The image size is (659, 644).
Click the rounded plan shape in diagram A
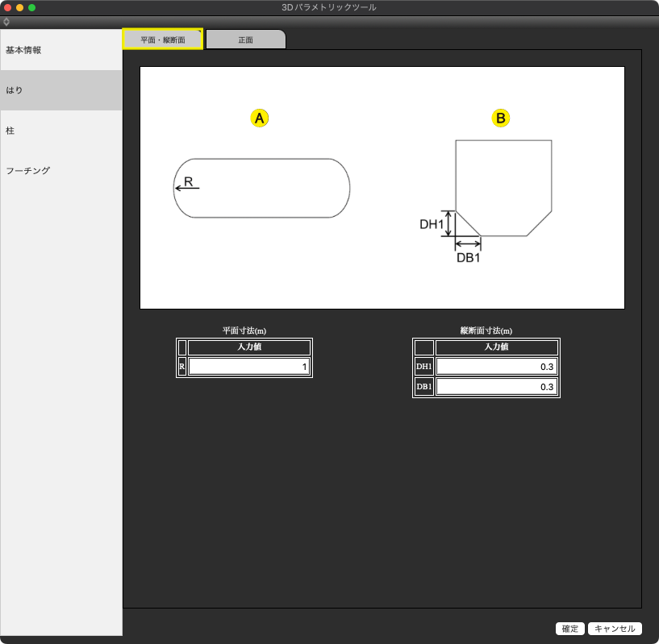[261, 188]
